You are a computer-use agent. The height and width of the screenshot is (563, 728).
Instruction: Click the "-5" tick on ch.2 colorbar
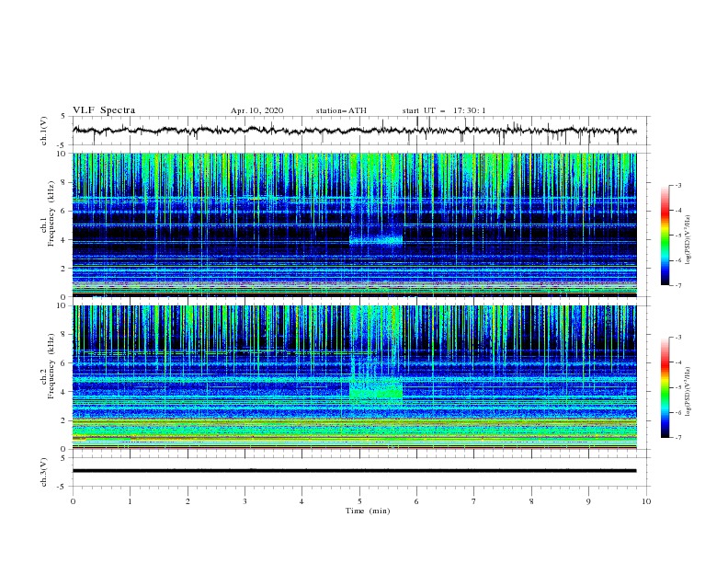(677, 387)
